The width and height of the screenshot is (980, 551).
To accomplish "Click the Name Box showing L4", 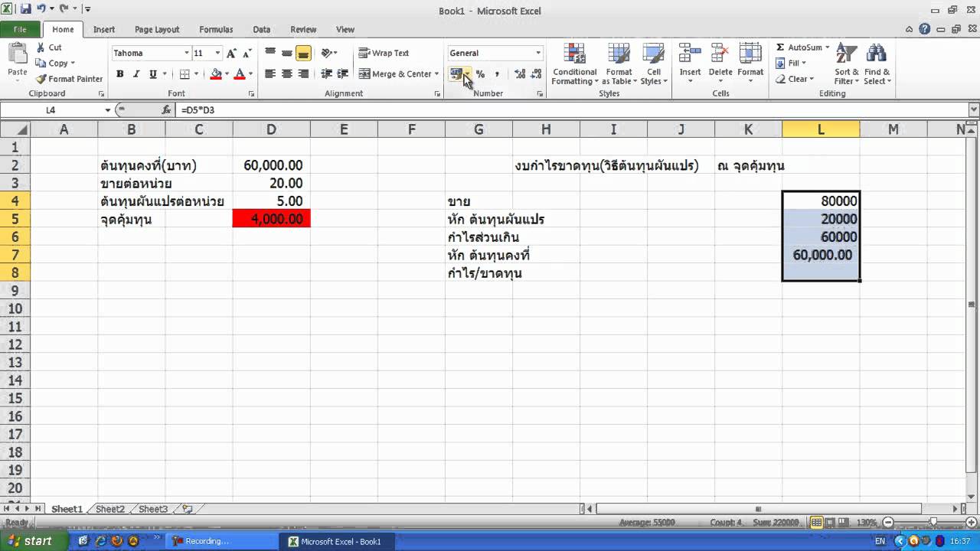I will tap(51, 110).
